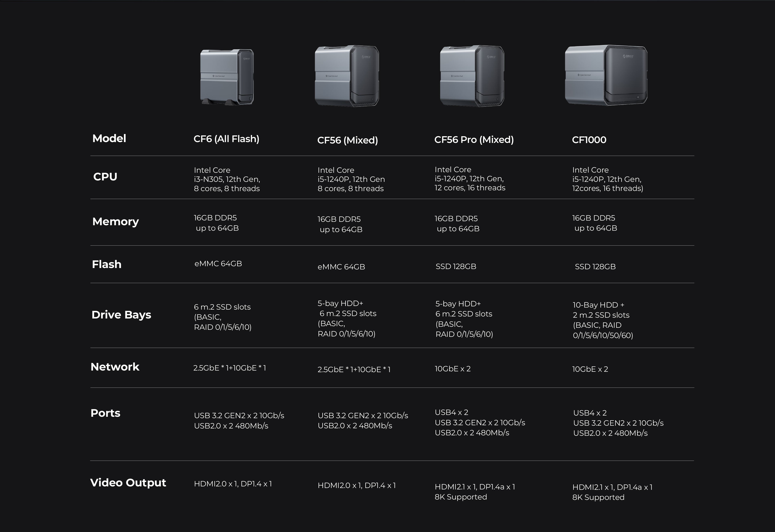Click the CF56 (Mixed) drive bays cell '5-bay HDD+'
Image resolution: width=775 pixels, height=532 pixels.
(x=347, y=318)
